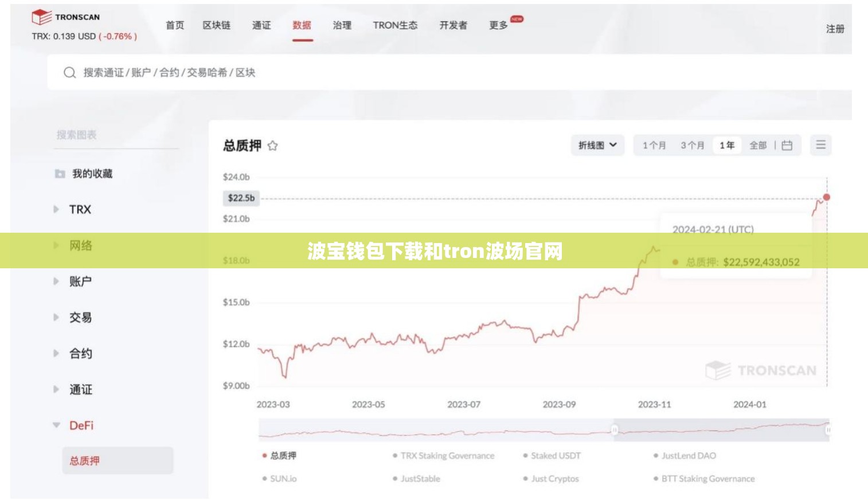Open the 更多 menu
868x501 pixels.
click(x=498, y=25)
